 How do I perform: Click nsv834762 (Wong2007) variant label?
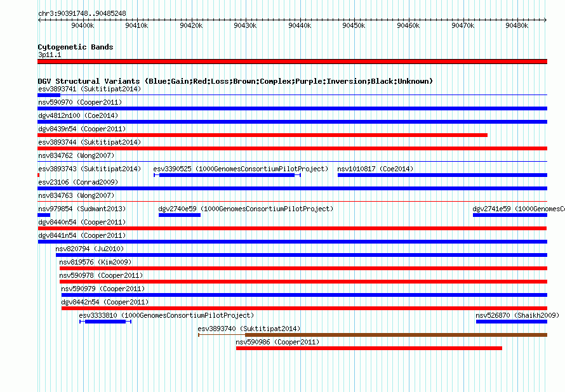pyautogui.click(x=76, y=155)
